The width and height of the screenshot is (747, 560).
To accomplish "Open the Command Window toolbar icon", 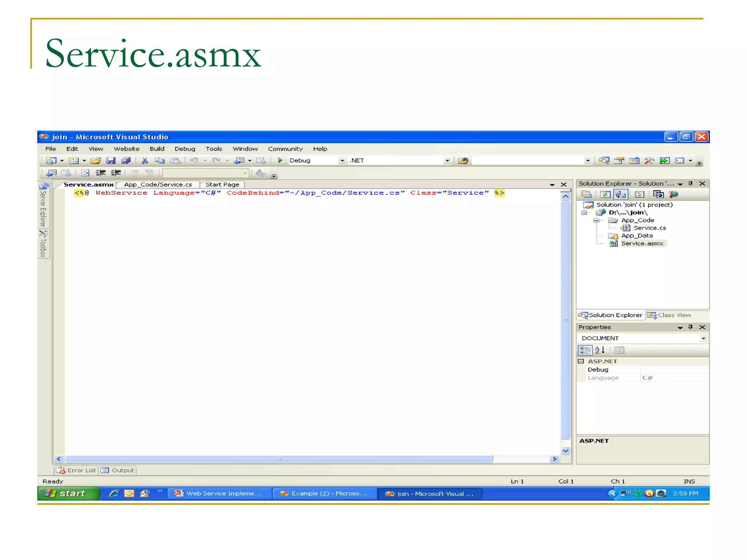I will coord(680,160).
